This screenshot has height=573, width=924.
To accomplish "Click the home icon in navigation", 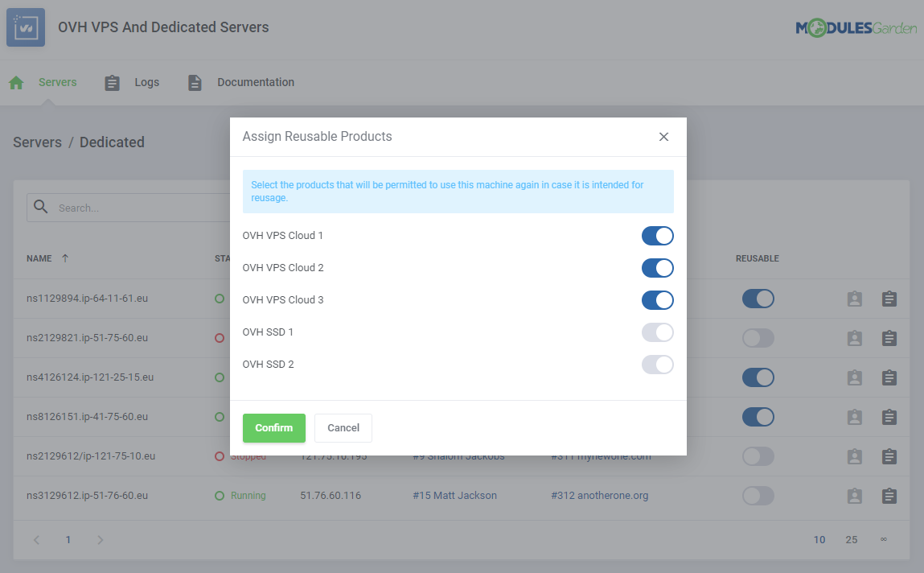I will point(16,83).
